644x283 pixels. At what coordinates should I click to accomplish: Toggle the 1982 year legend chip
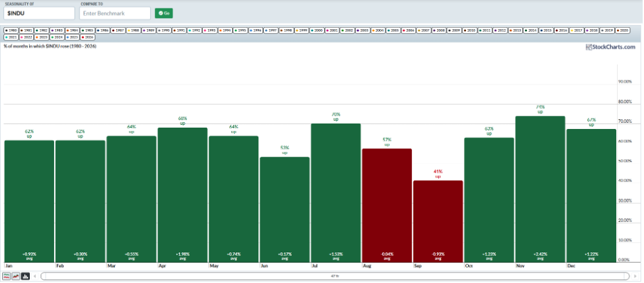(42, 31)
